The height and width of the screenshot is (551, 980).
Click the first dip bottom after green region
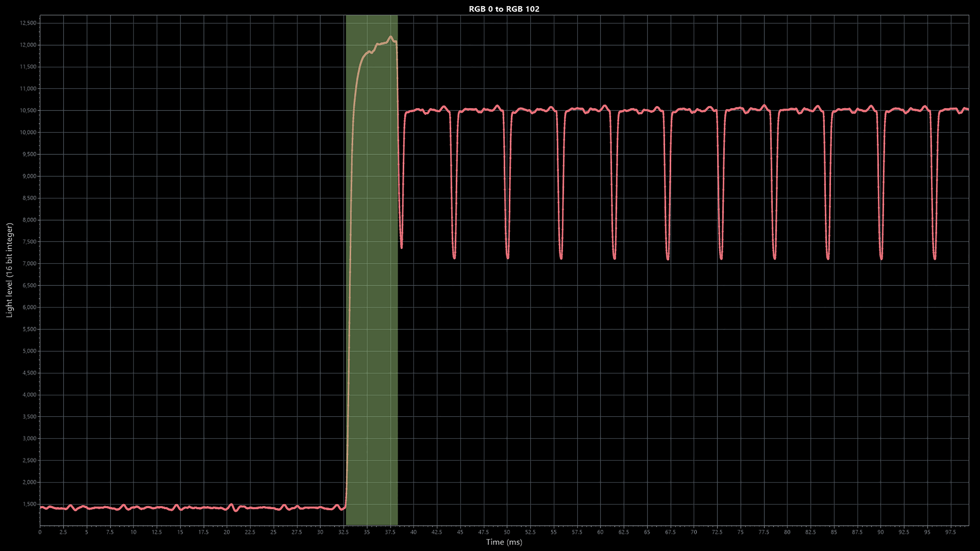(401, 247)
